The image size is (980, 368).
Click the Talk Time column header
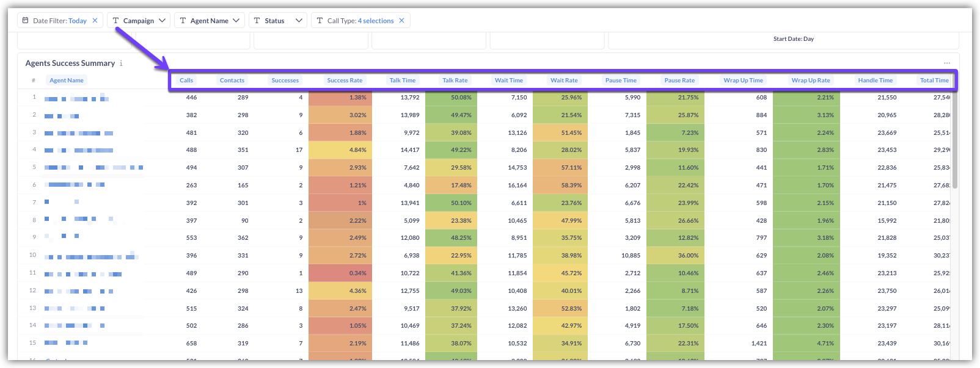(403, 81)
